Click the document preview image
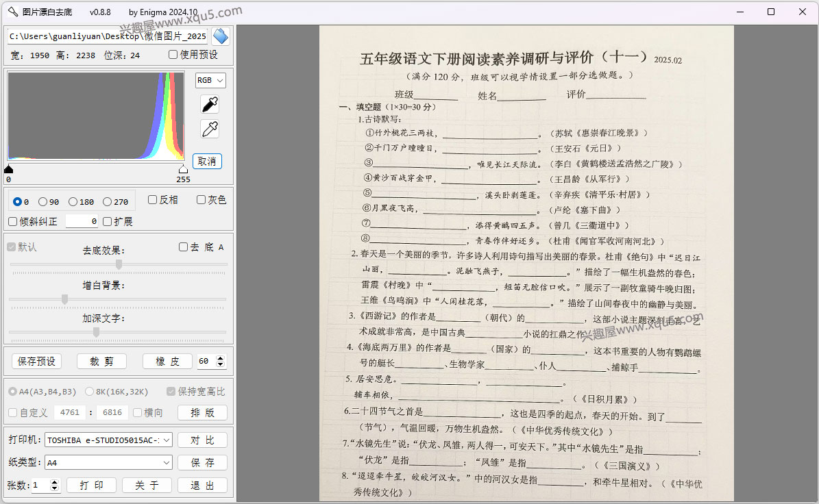Viewport: 819px width, 504px height. [x=526, y=264]
